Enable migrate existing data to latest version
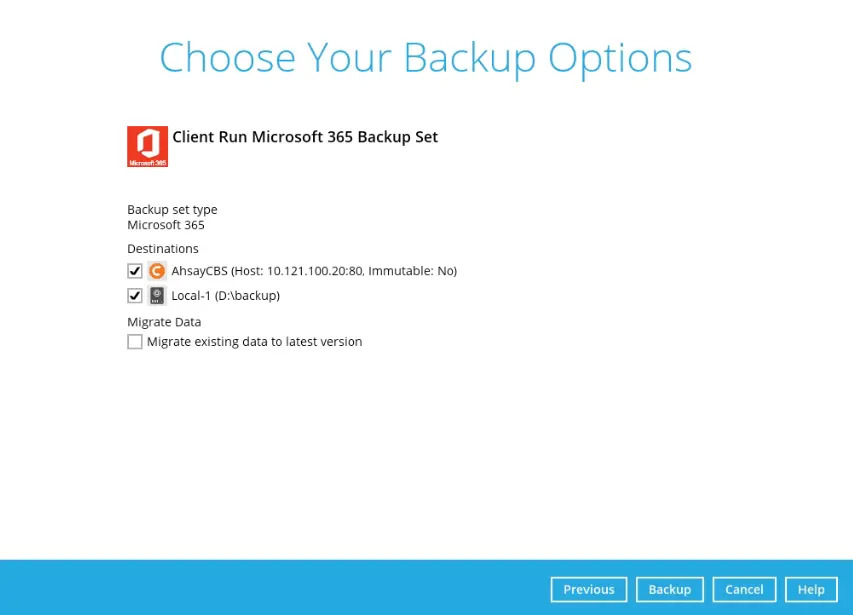 (x=135, y=341)
